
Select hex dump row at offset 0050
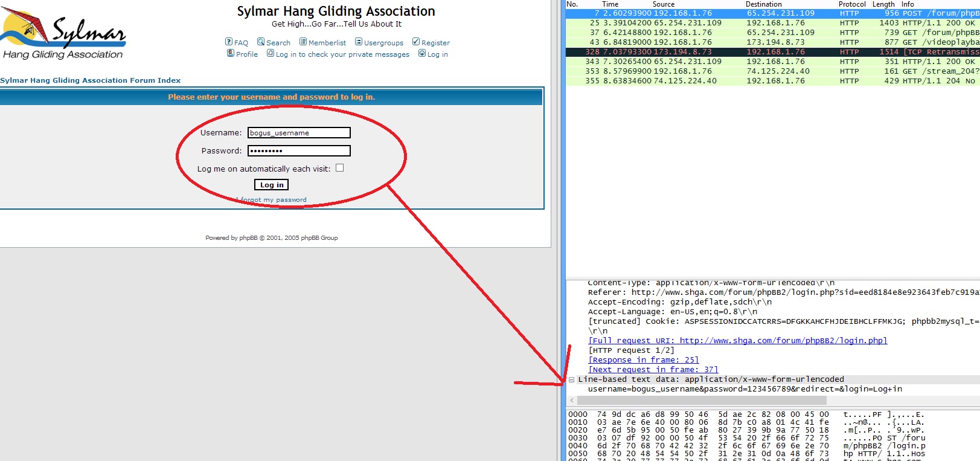[746, 454]
